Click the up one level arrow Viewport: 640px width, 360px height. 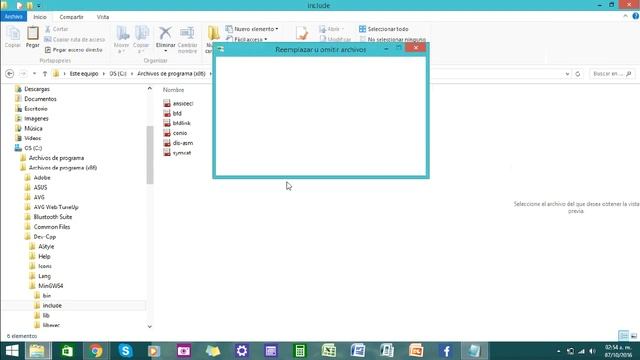[45, 74]
